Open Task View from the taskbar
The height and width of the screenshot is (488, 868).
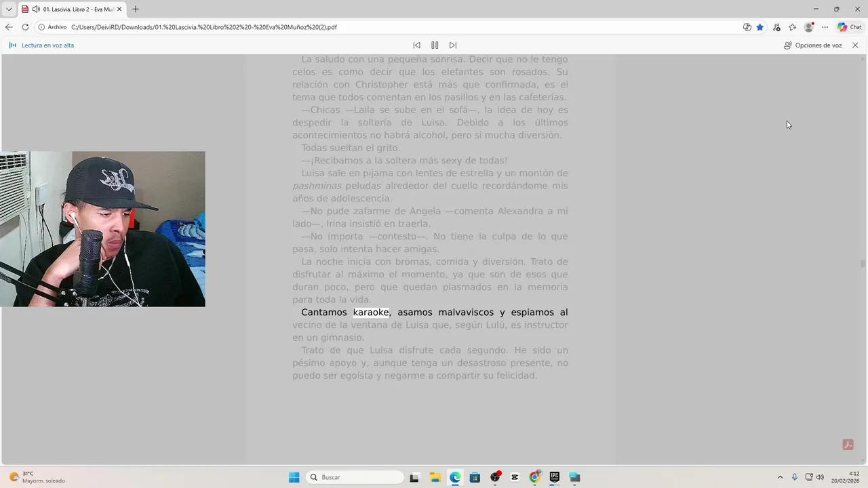pyautogui.click(x=414, y=477)
